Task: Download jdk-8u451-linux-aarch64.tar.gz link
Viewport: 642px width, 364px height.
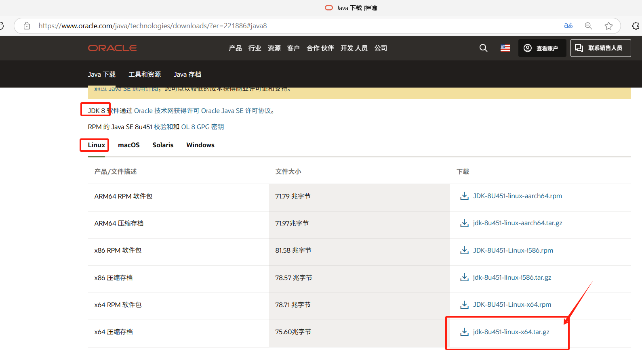Action: pos(518,223)
